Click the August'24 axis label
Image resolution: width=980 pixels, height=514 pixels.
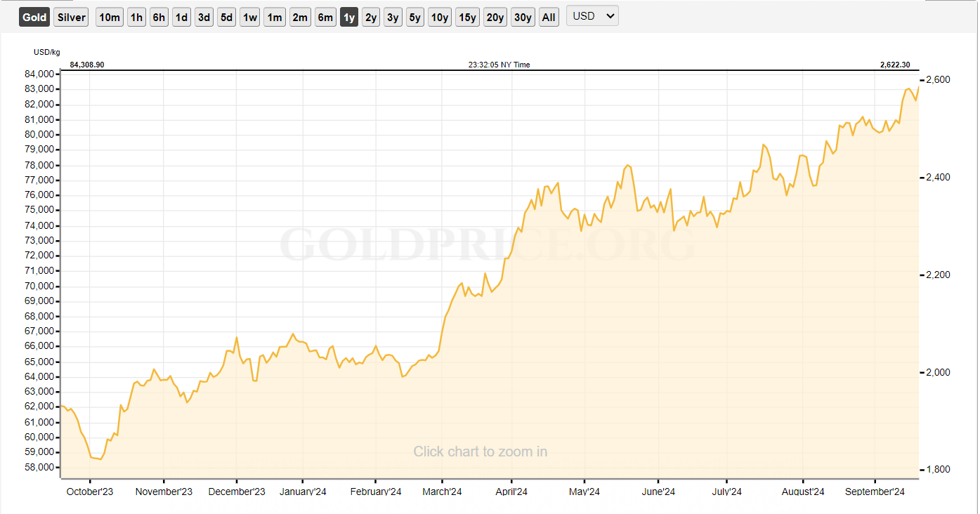pyautogui.click(x=803, y=492)
